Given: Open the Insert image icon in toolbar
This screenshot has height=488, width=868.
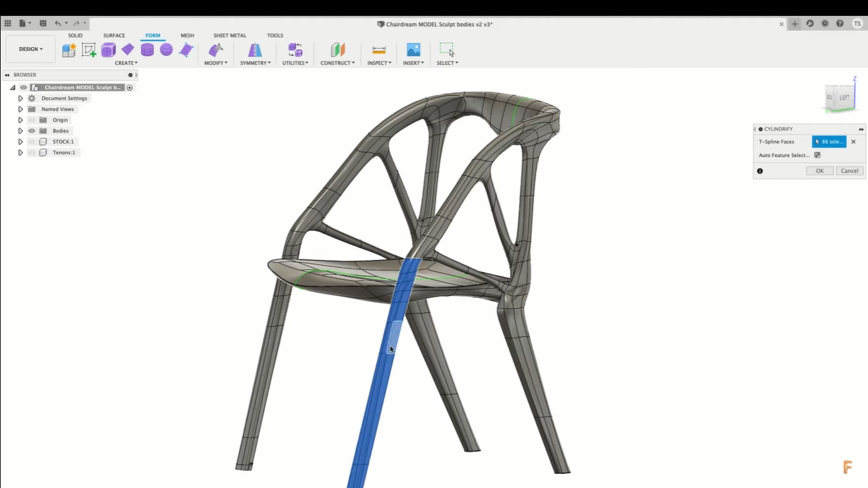Looking at the screenshot, I should click(414, 50).
